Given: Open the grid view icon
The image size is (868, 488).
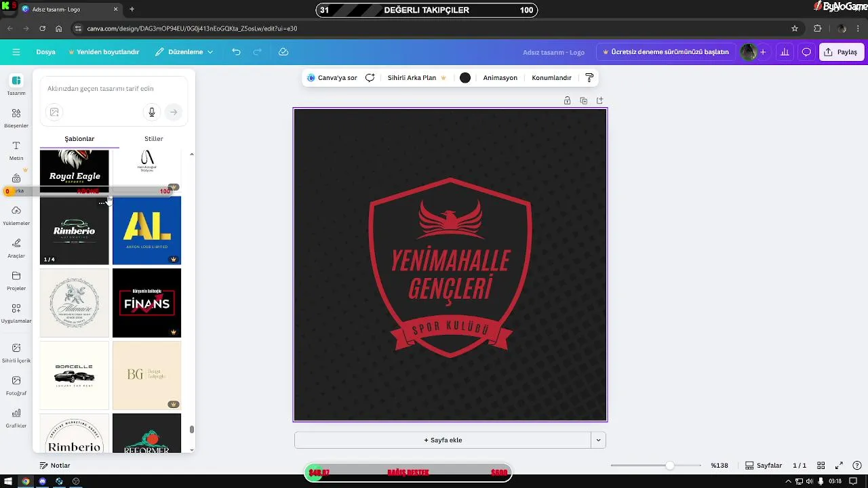Looking at the screenshot, I should tap(821, 466).
